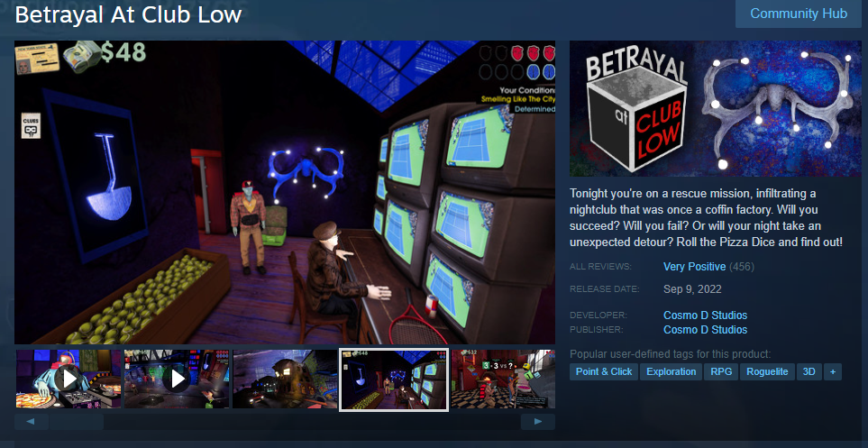Select the 3D tag
The width and height of the screenshot is (868, 448).
tap(809, 371)
